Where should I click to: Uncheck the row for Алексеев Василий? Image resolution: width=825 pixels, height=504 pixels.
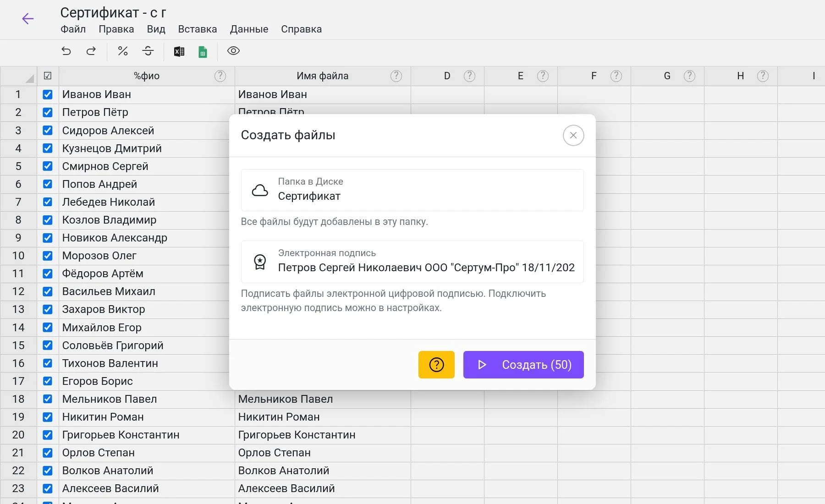pos(48,488)
